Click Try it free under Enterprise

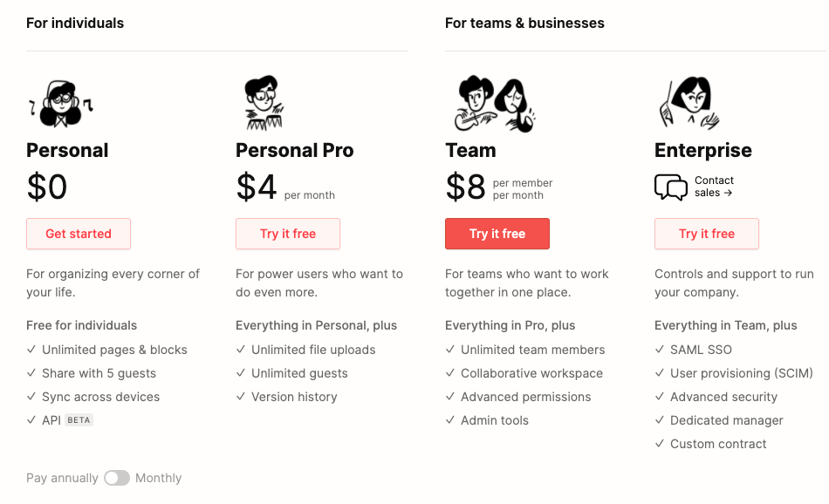pyautogui.click(x=706, y=234)
